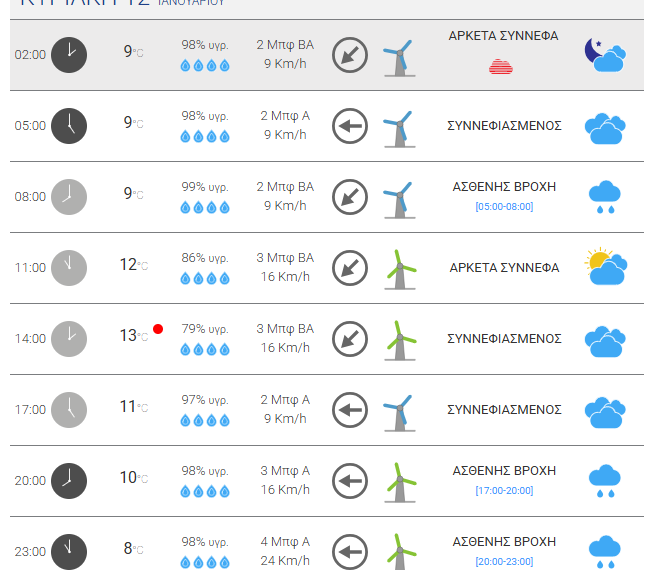Open the [17:00-20:00] rain period link
Viewport: 653px width, 570px height.
[504, 491]
